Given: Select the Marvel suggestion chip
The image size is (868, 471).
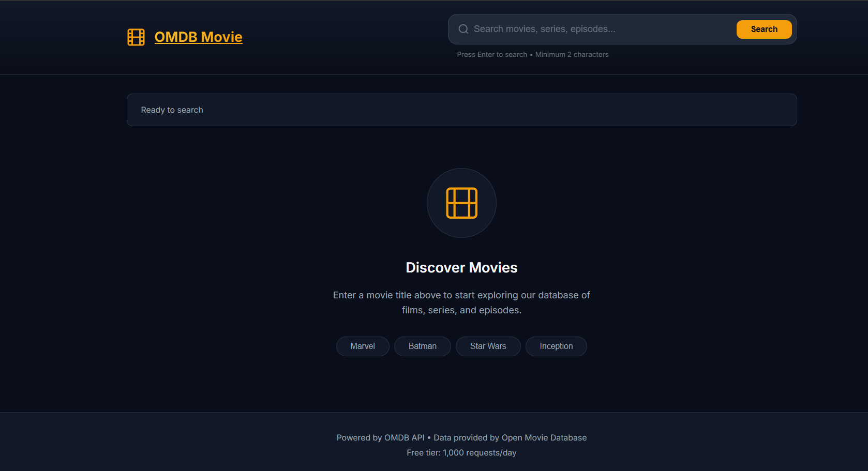Looking at the screenshot, I should click(x=363, y=346).
